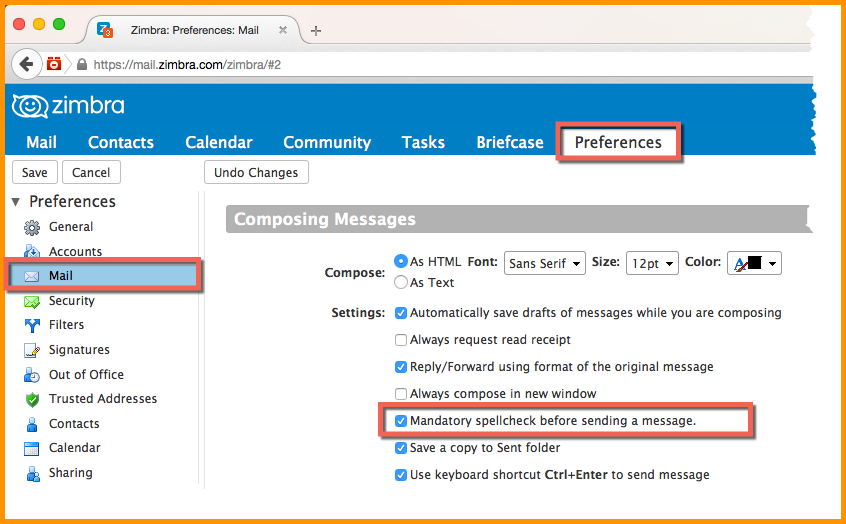This screenshot has height=524, width=846.
Task: Enable Always request read receipt
Action: (x=400, y=340)
